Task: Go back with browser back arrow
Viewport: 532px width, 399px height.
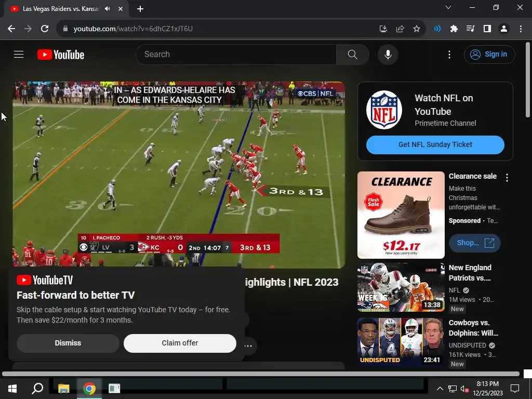Action: pyautogui.click(x=11, y=29)
